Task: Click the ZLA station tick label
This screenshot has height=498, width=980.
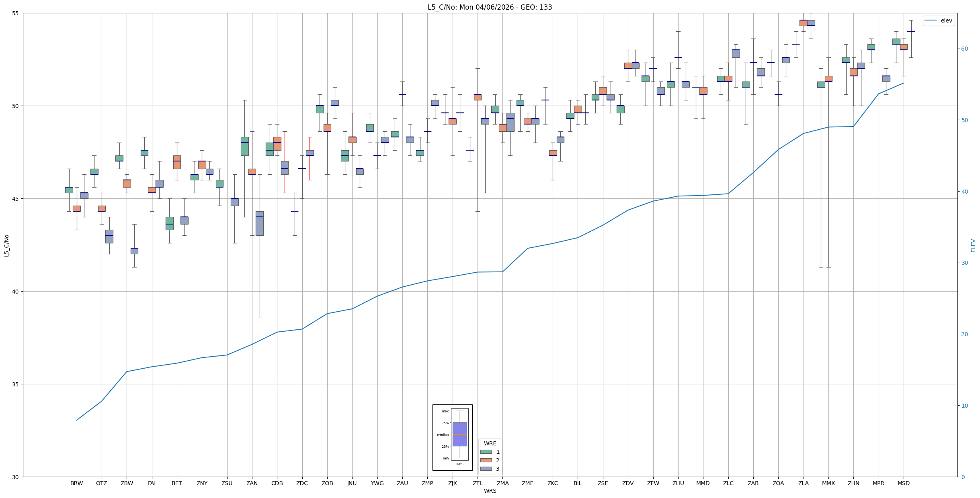Action: tap(803, 483)
